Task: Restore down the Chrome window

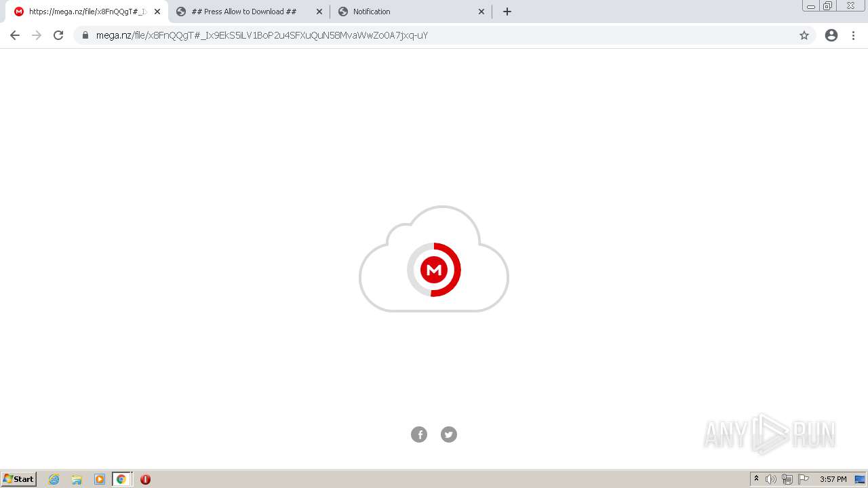Action: coord(828,6)
